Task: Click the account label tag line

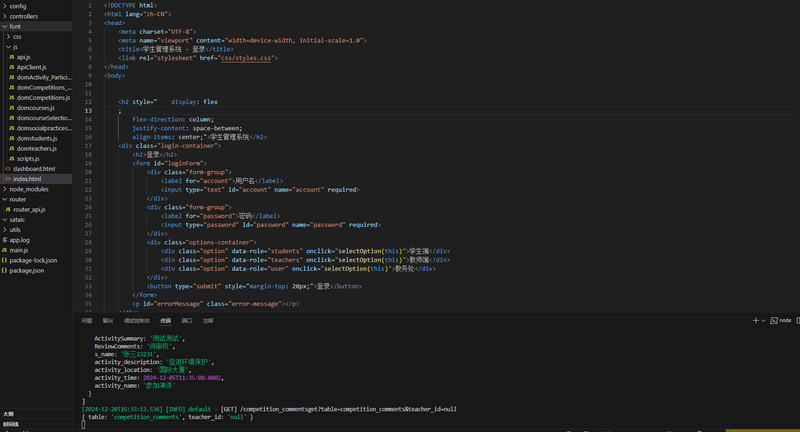Action: point(222,181)
